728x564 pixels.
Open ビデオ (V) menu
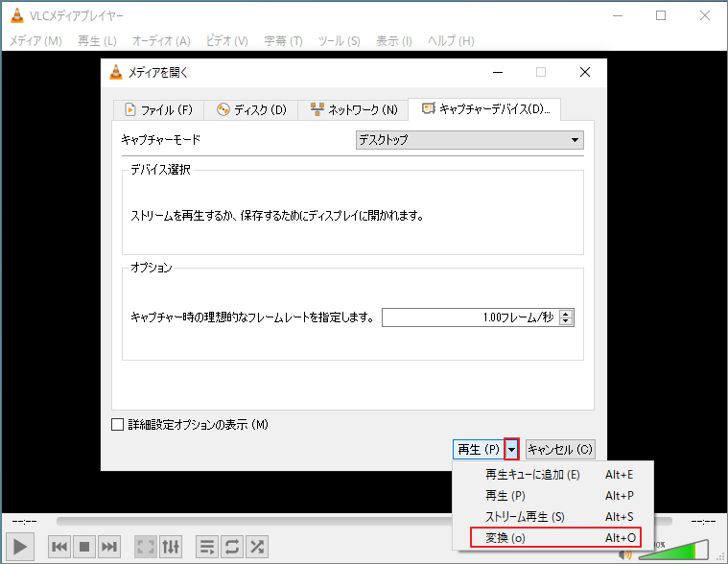click(227, 41)
